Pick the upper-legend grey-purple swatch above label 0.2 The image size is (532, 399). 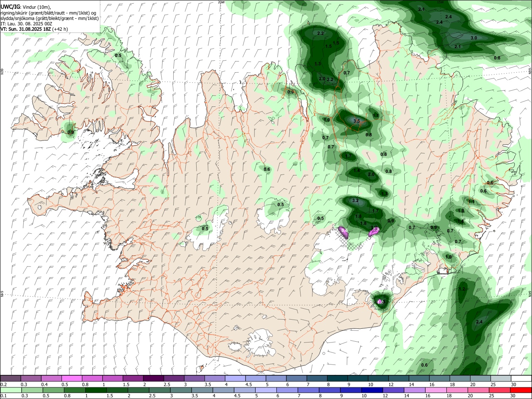(11, 378)
